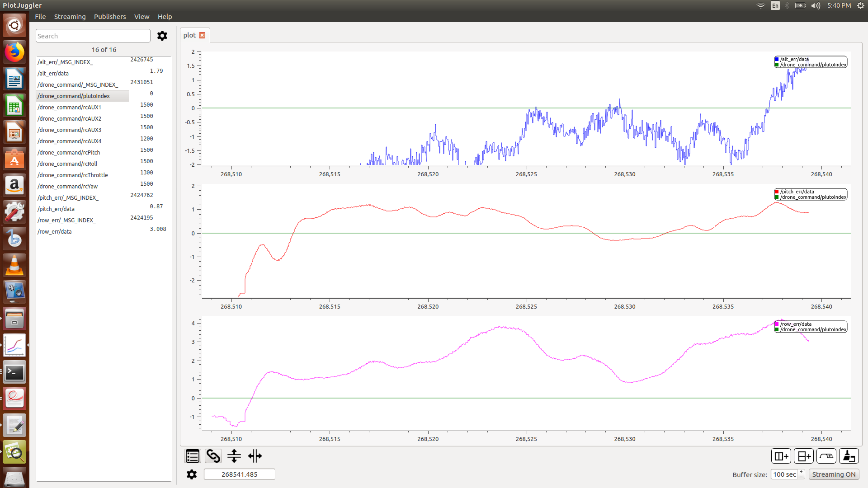
Task: Click the legend toggle icon in toolbar
Action: 192,456
